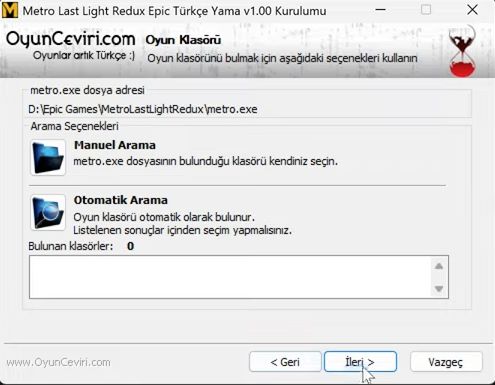Click 'Oyun Klasörü' page title
Screen dimensions: 495x385
click(x=183, y=40)
